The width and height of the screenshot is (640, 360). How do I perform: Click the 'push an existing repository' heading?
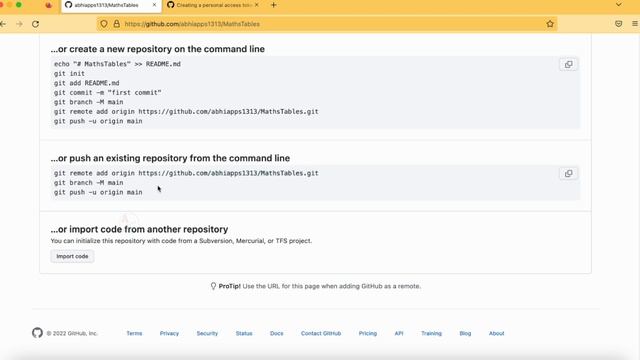pyautogui.click(x=170, y=158)
